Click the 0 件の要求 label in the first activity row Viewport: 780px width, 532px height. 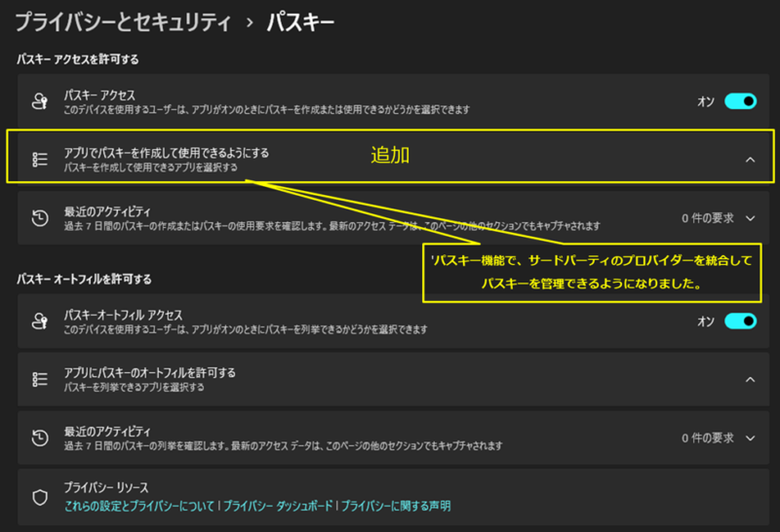(706, 218)
